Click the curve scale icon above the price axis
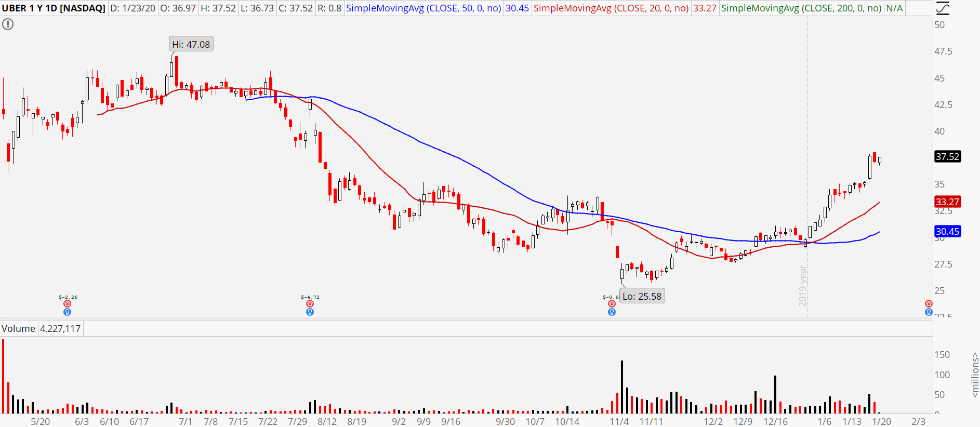The width and height of the screenshot is (980, 427). tap(943, 8)
